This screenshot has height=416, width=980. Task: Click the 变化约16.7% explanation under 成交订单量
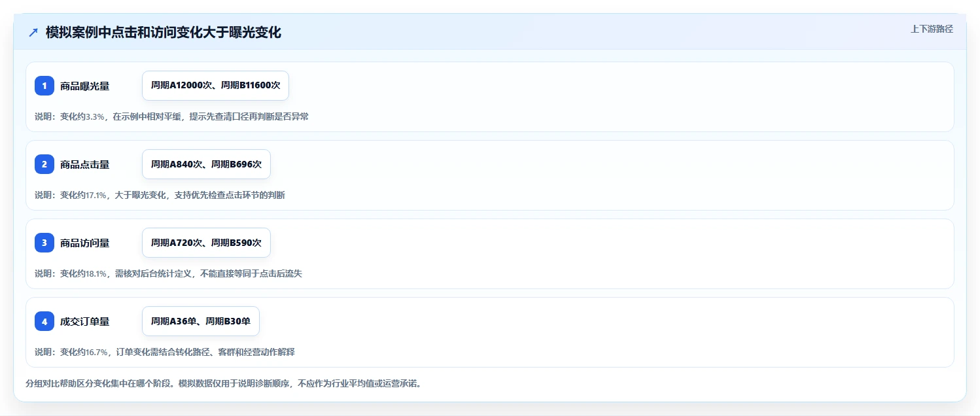coord(165,352)
